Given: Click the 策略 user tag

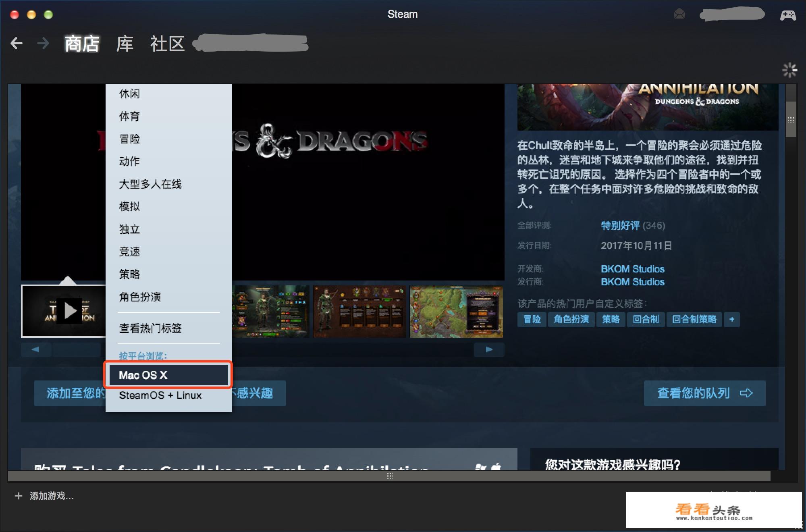Looking at the screenshot, I should coord(611,319).
